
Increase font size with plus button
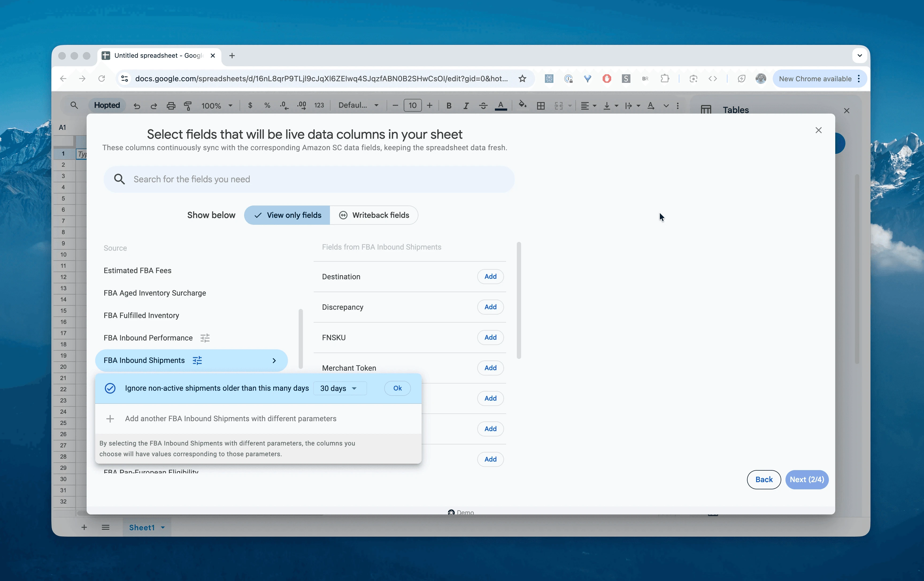[x=430, y=106]
